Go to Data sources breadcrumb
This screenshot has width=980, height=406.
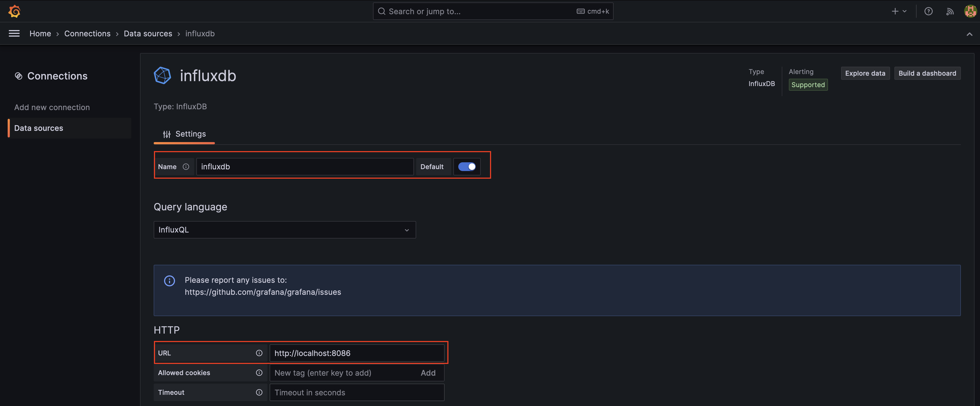[x=148, y=33]
